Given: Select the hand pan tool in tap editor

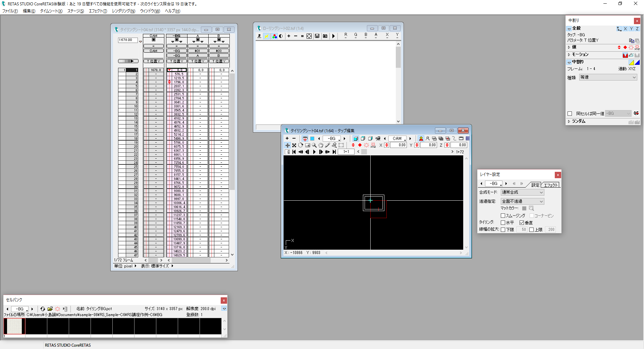Looking at the screenshot, I should [321, 145].
